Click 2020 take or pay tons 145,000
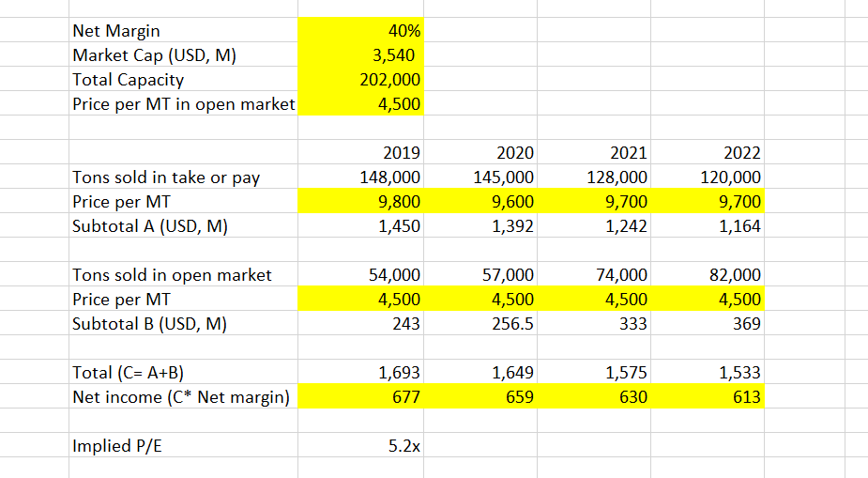This screenshot has height=478, width=868. point(479,177)
